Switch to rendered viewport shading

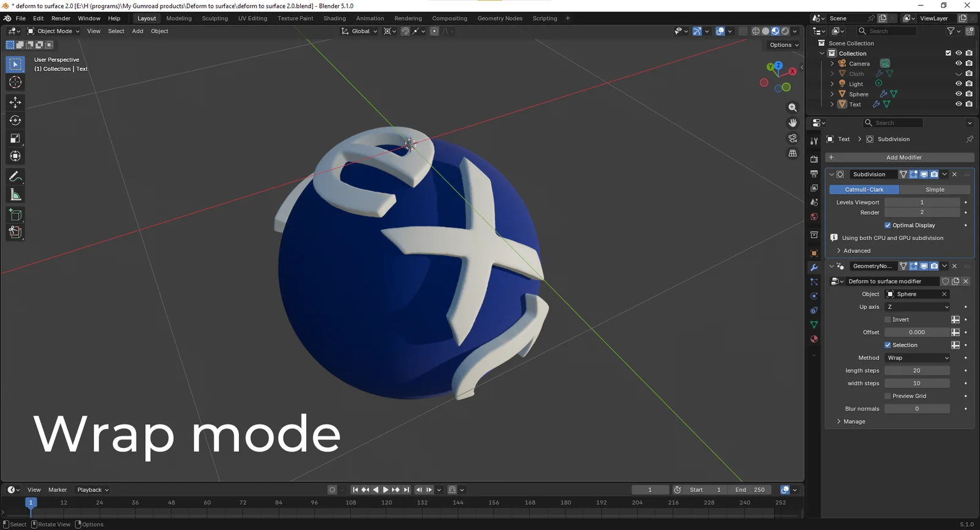coord(785,31)
